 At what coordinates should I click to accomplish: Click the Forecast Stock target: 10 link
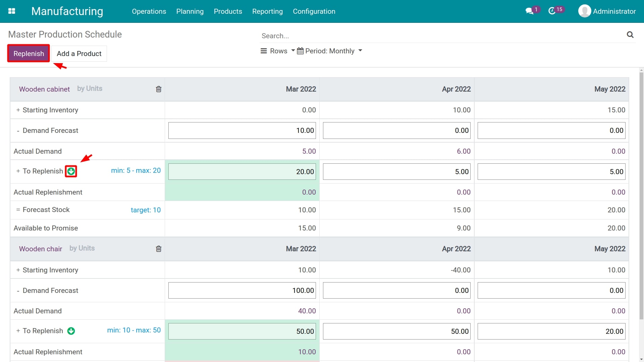coord(146,210)
